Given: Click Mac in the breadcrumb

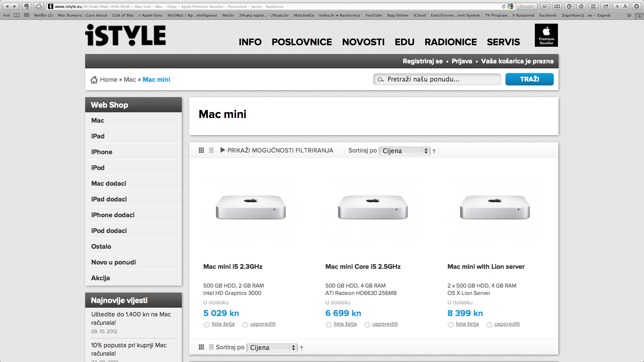Looking at the screenshot, I should [130, 79].
